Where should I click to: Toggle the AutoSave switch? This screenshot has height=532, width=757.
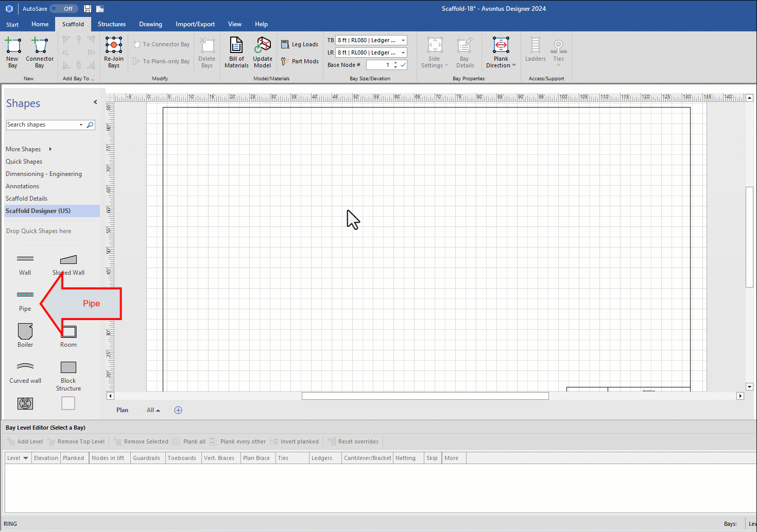[64, 9]
